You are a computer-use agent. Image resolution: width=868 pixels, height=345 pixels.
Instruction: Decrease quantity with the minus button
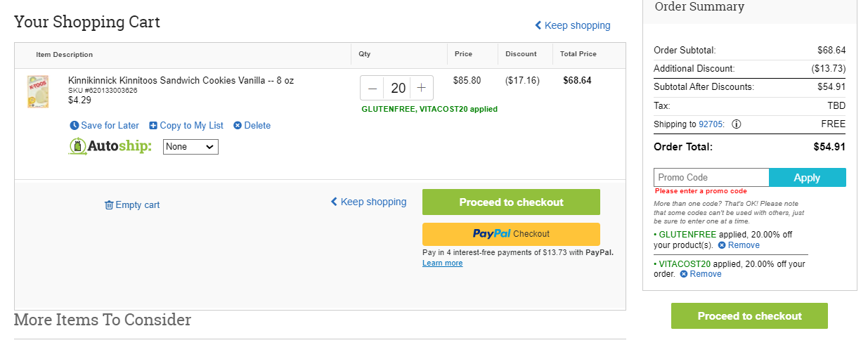tap(373, 88)
